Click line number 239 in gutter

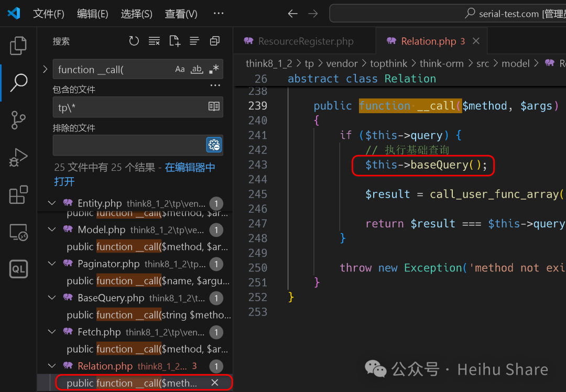pos(258,106)
